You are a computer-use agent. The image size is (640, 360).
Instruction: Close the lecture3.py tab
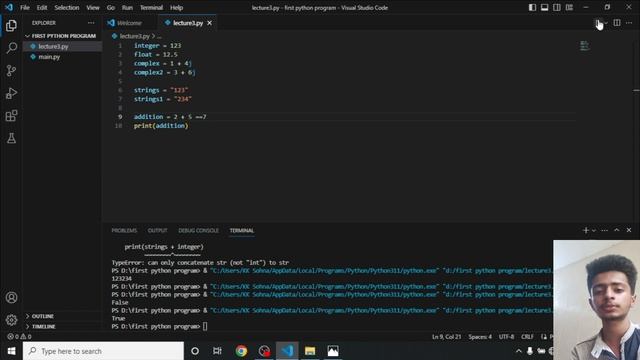point(209,23)
